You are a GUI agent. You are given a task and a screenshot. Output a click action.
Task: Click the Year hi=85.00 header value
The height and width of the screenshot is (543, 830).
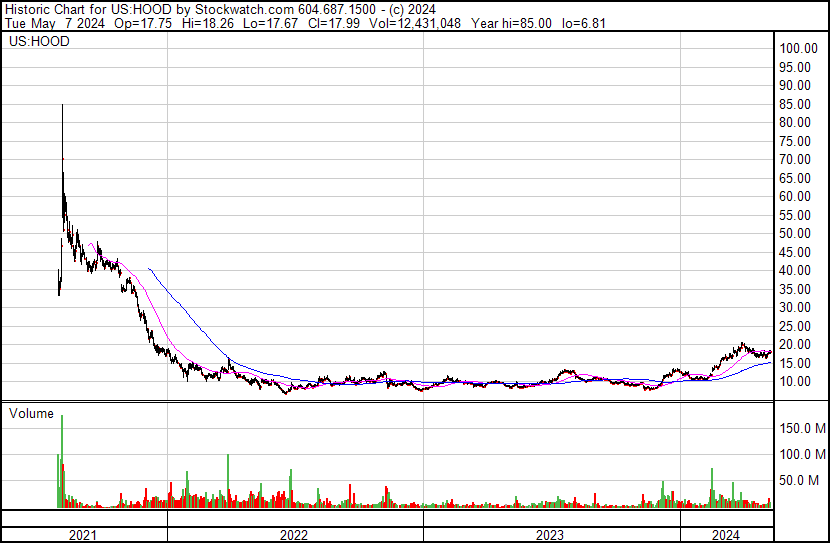pyautogui.click(x=511, y=23)
